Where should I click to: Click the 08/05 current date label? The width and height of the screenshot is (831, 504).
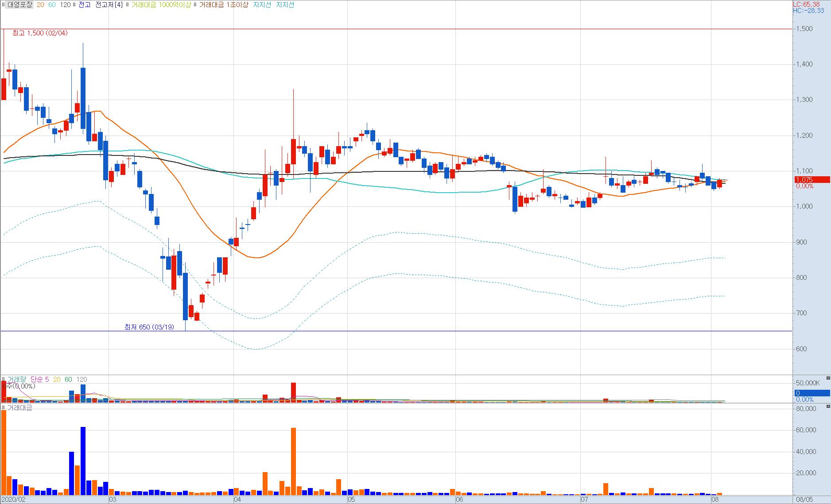pyautogui.click(x=804, y=500)
